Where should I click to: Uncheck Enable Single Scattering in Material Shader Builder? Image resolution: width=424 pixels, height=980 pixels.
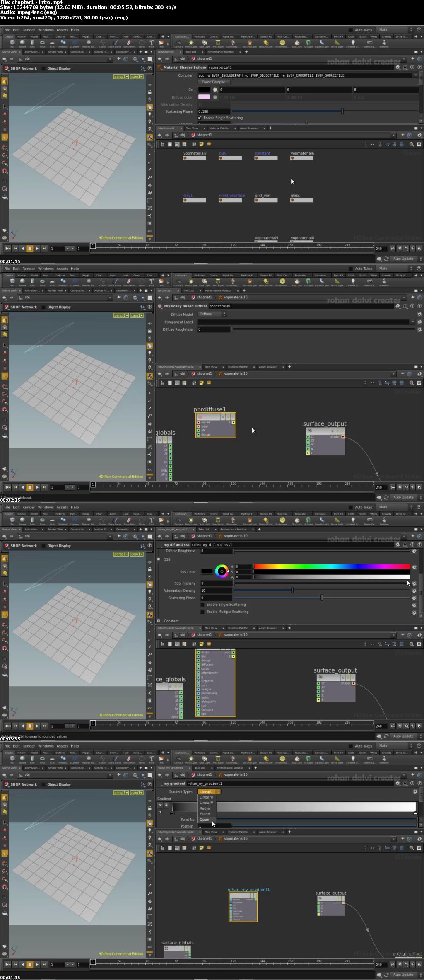200,118
